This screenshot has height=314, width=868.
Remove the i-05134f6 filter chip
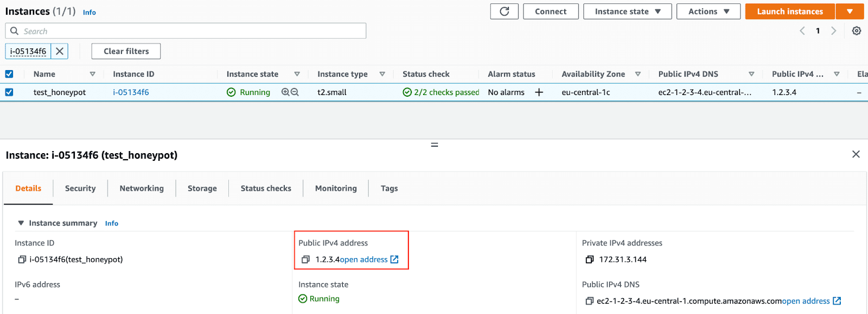tap(60, 51)
